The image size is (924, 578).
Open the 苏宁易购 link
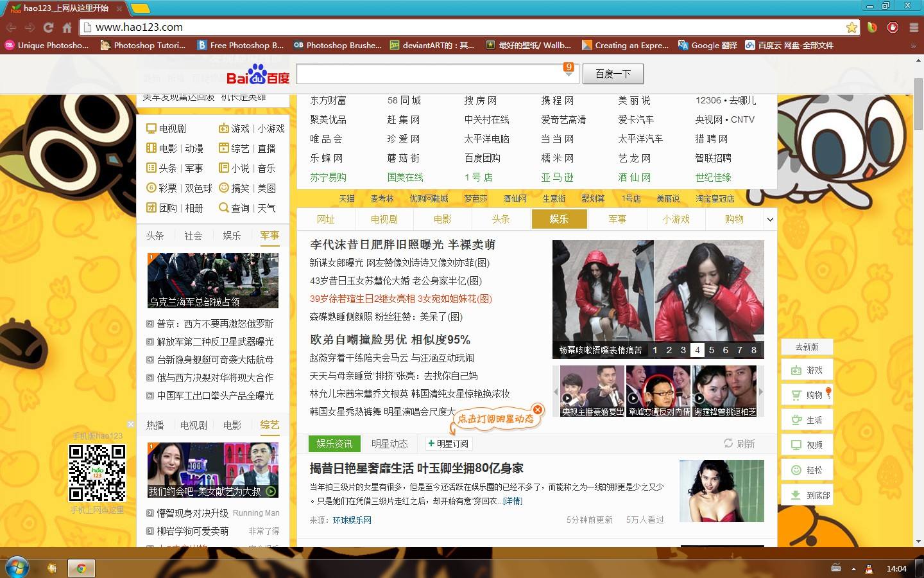pos(328,177)
